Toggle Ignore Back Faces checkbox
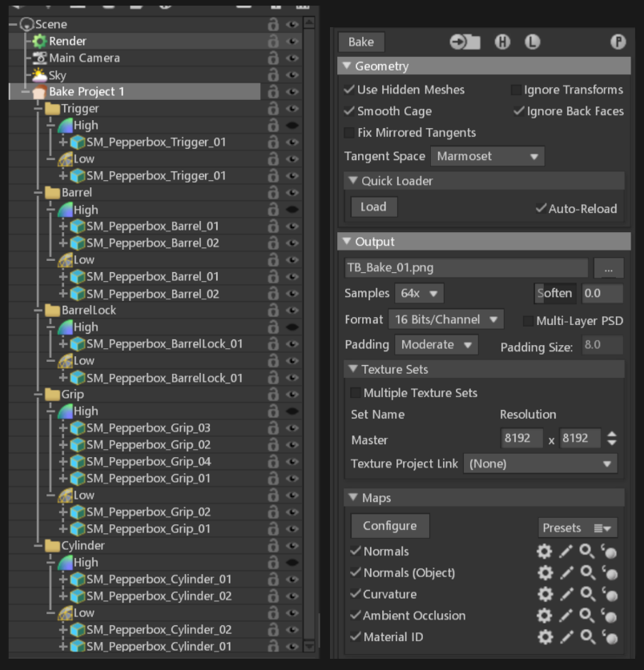 (x=519, y=111)
